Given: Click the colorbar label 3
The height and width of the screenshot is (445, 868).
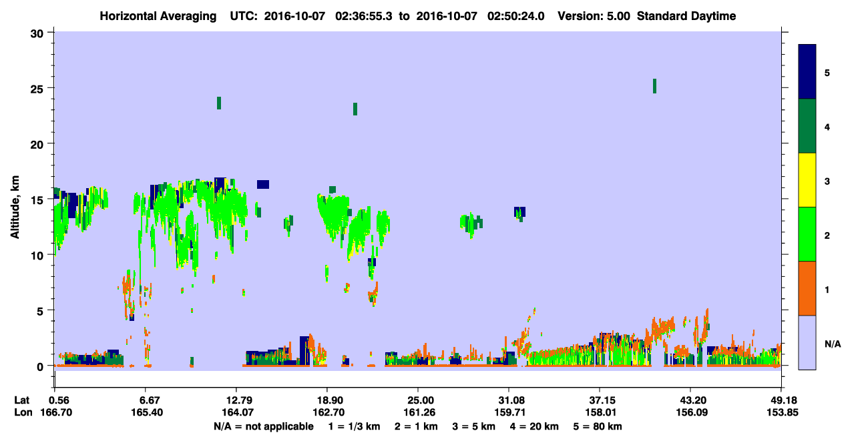Looking at the screenshot, I should (827, 181).
